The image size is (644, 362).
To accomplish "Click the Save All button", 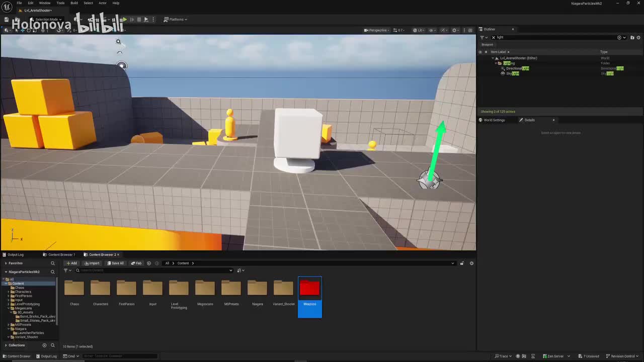I will [x=115, y=263].
